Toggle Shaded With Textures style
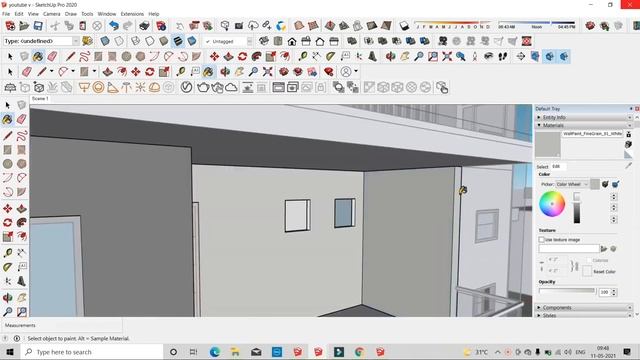Viewport: 640px width, 360px height. (178, 41)
